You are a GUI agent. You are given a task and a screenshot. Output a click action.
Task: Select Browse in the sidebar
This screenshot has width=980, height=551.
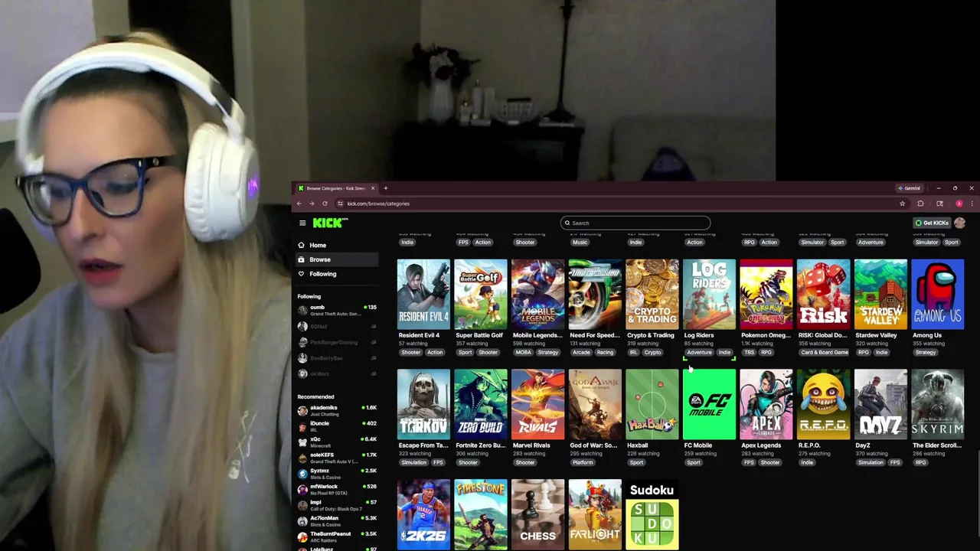coord(337,259)
